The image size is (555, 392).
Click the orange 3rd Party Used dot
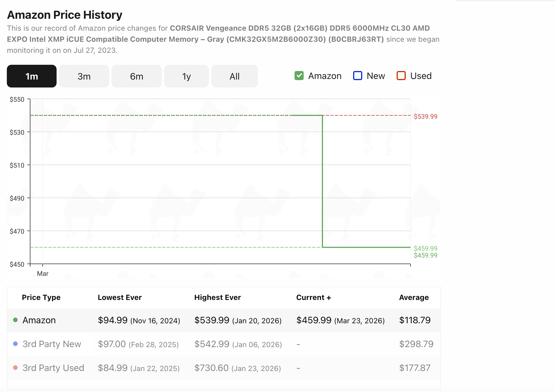click(x=16, y=368)
